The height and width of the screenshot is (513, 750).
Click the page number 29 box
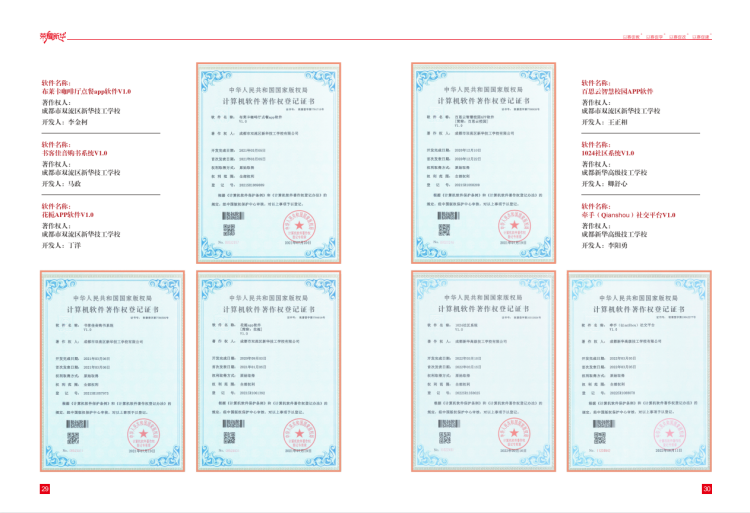coord(44,488)
